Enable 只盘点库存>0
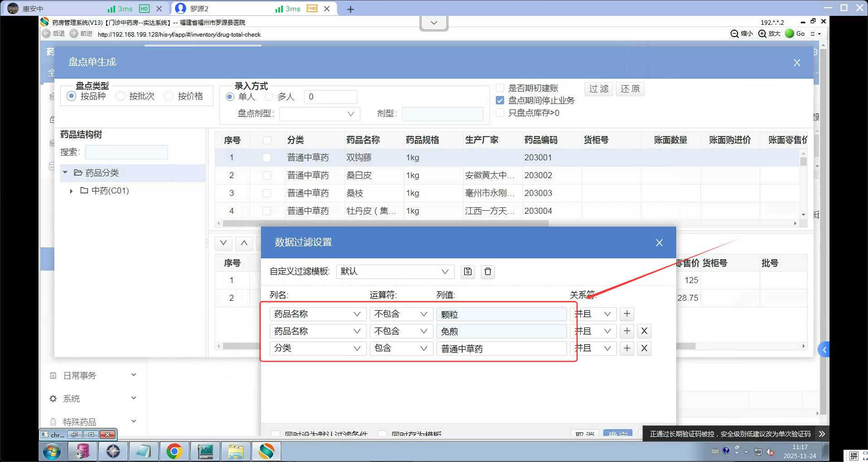Viewport: 868px width, 462px height. tap(500, 113)
